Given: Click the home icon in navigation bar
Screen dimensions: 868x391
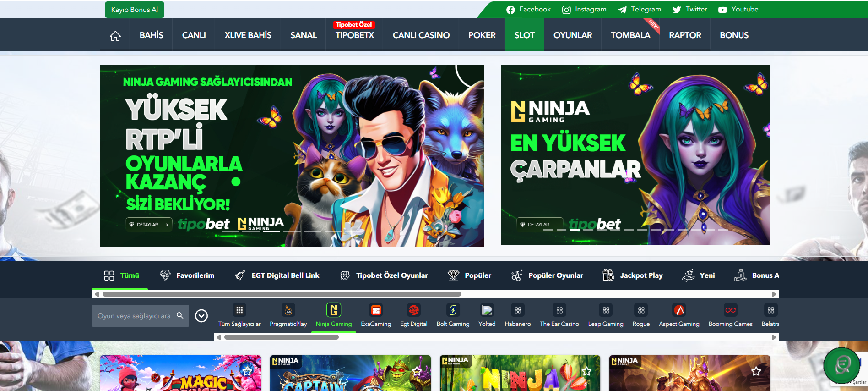Looking at the screenshot, I should coord(115,36).
